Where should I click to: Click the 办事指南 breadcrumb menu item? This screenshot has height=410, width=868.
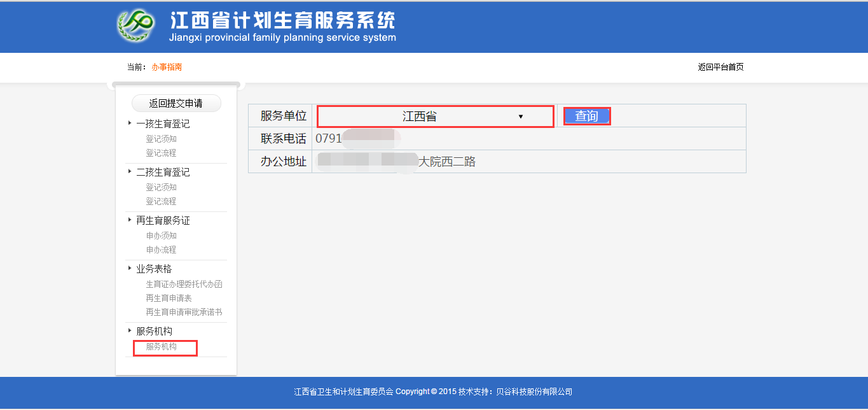[x=168, y=66]
